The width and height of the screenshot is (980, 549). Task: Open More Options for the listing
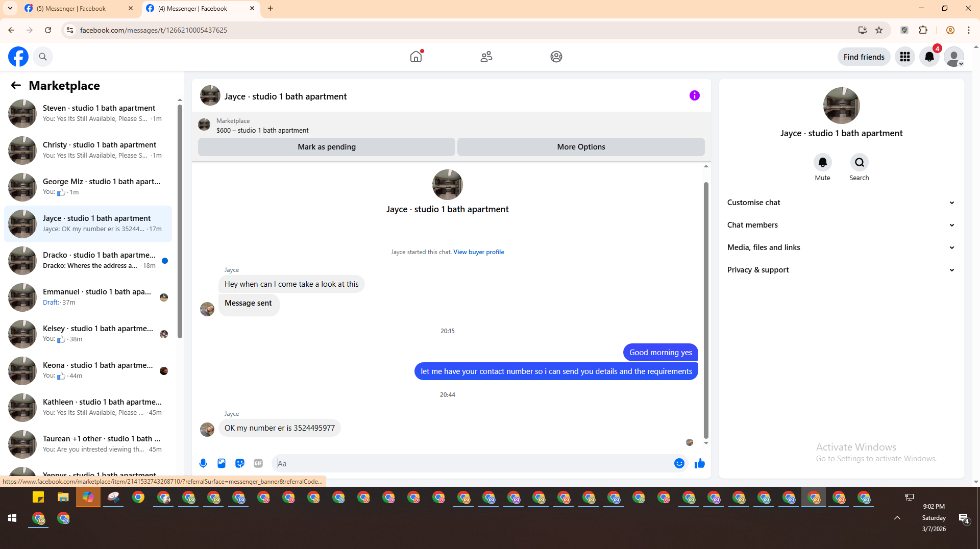(x=581, y=147)
